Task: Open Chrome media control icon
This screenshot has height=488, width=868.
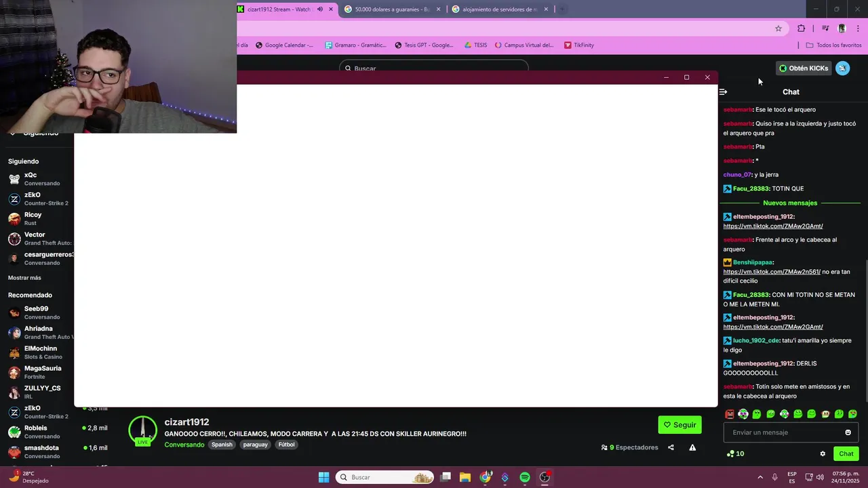Action: coord(825,28)
